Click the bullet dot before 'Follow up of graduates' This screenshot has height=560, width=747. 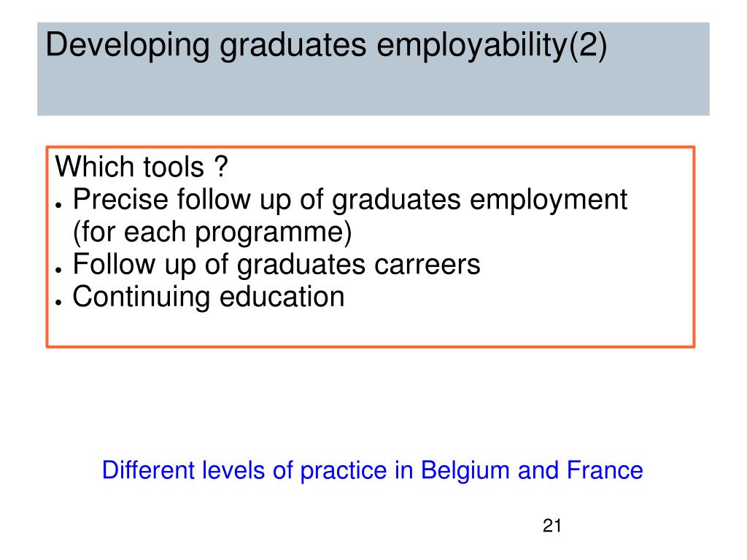click(58, 270)
